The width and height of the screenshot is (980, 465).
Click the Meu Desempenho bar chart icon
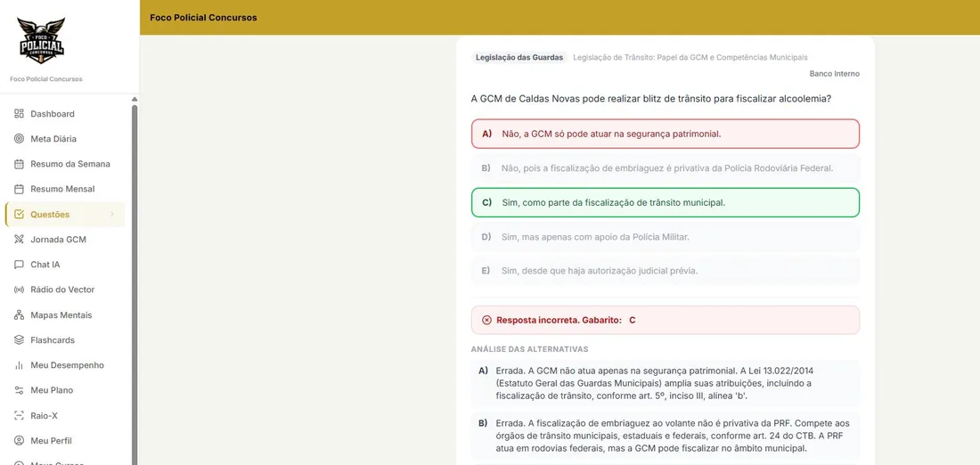19,365
